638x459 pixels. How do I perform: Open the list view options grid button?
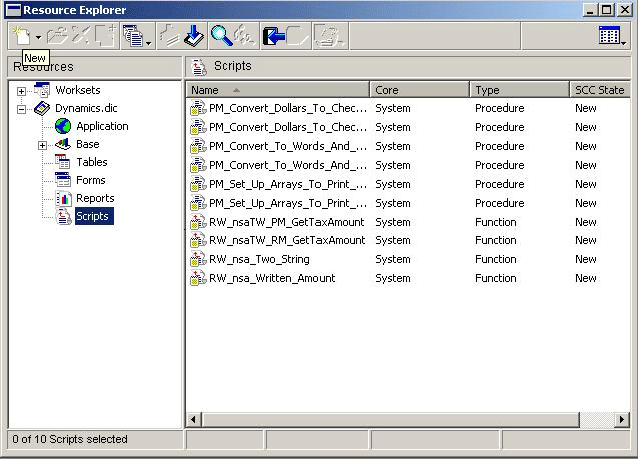[x=610, y=35]
